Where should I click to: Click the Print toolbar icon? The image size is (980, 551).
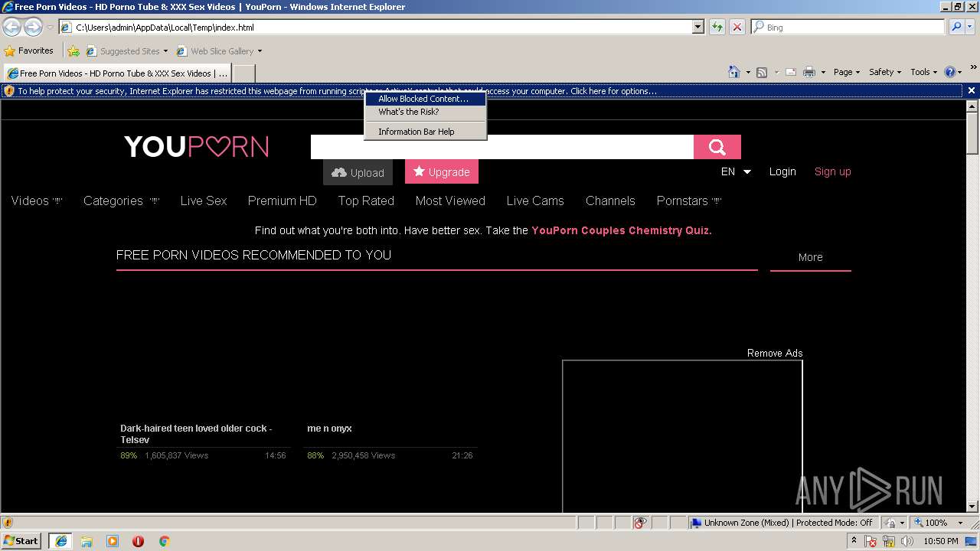(x=809, y=72)
